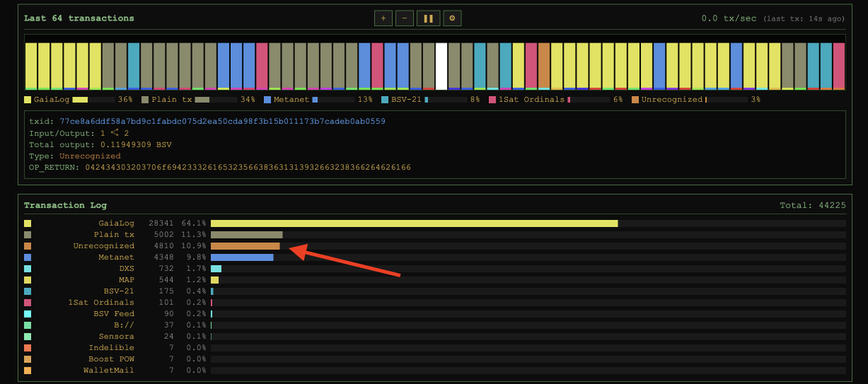Click the Unrecognized count 4810

[x=163, y=247]
